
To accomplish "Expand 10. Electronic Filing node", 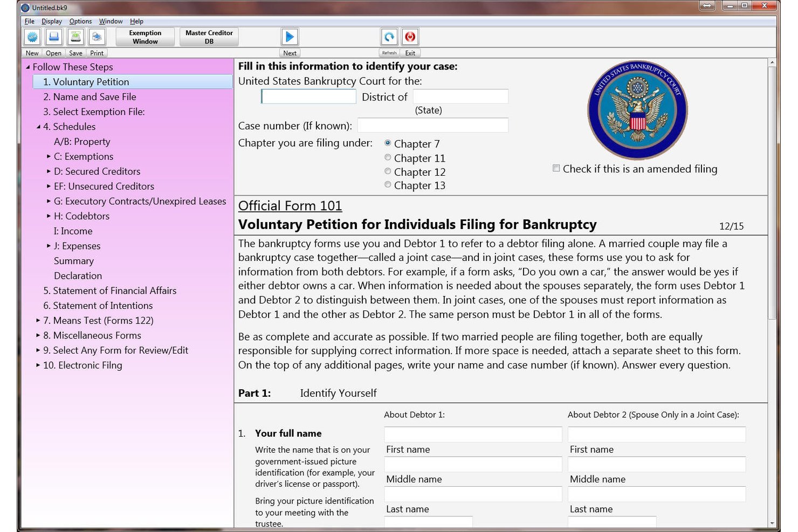I will (x=38, y=365).
